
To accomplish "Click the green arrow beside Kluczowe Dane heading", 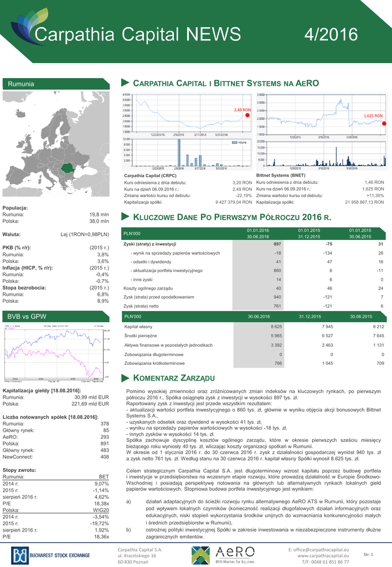I will click(125, 217).
